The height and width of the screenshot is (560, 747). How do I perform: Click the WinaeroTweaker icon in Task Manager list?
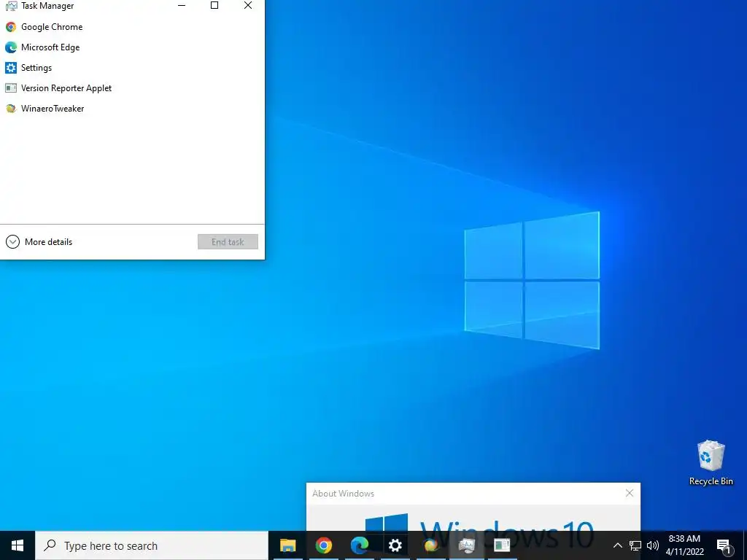[10, 109]
